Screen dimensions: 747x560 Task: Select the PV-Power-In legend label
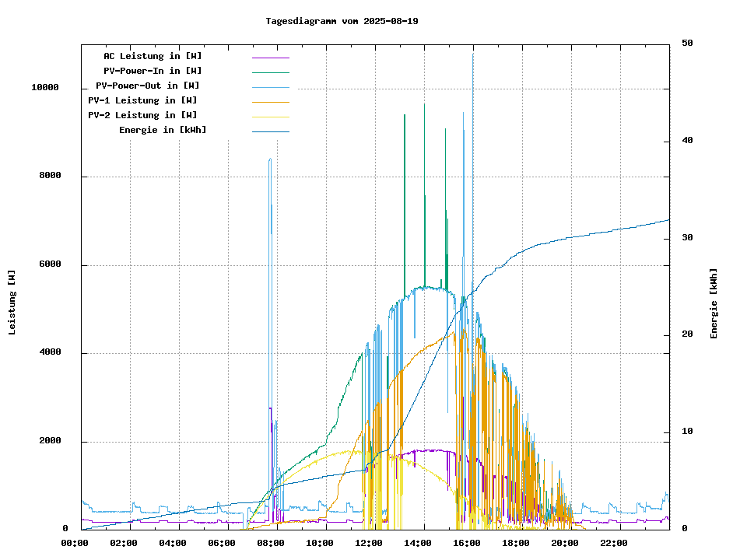[x=153, y=71]
